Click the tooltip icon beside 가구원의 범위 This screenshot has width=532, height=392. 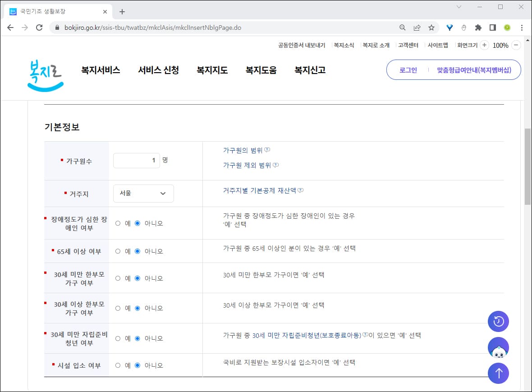tap(267, 149)
